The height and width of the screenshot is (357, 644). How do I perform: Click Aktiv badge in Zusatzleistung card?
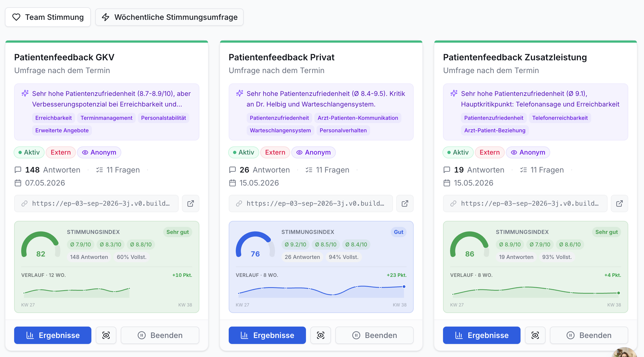click(x=458, y=152)
